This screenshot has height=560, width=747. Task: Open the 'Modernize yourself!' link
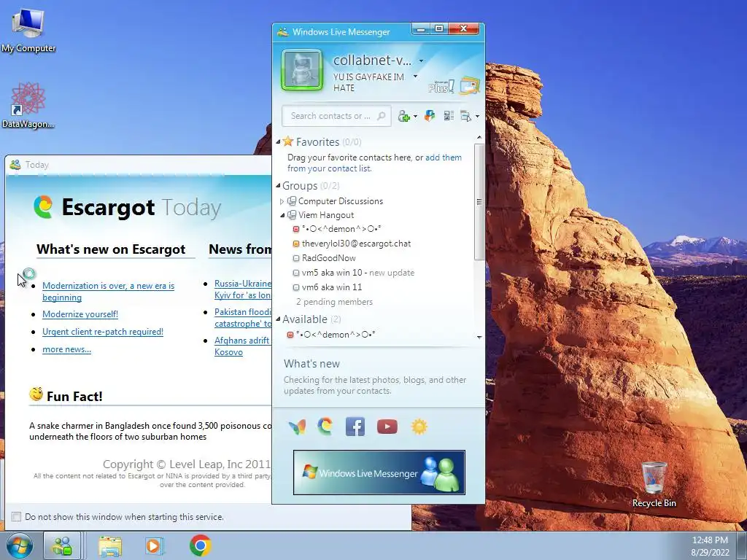click(80, 314)
